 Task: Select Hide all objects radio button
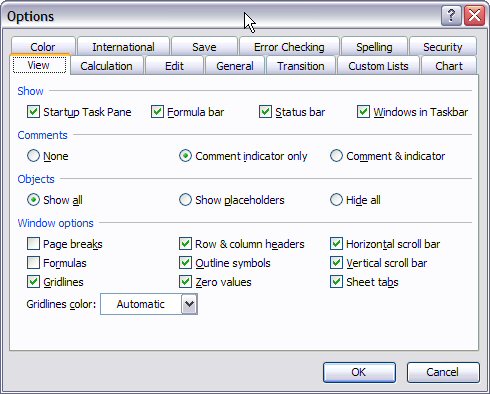[336, 200]
